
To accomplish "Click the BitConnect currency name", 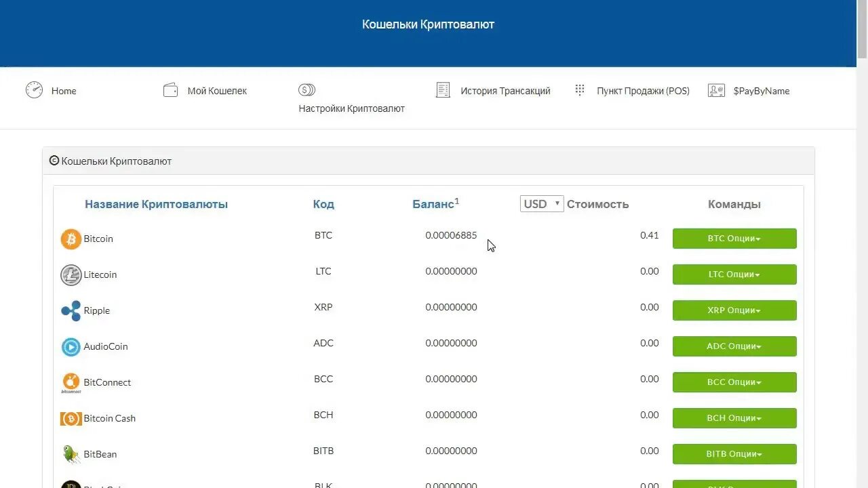I will click(107, 382).
